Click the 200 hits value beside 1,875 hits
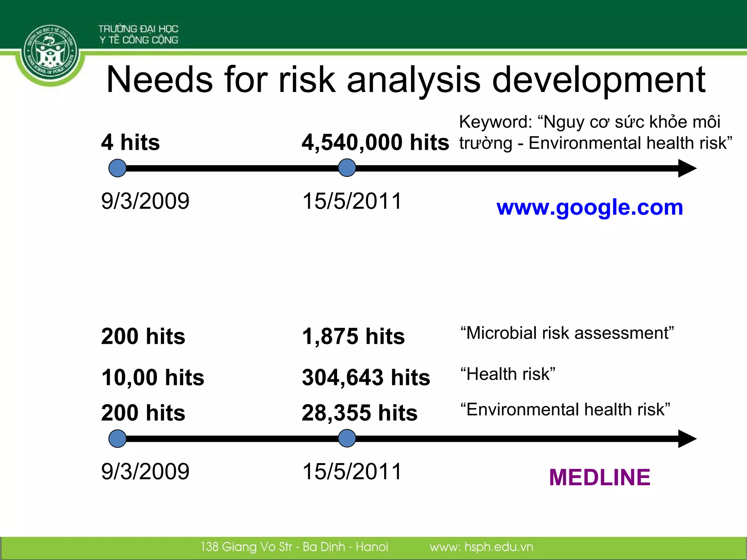 143,336
